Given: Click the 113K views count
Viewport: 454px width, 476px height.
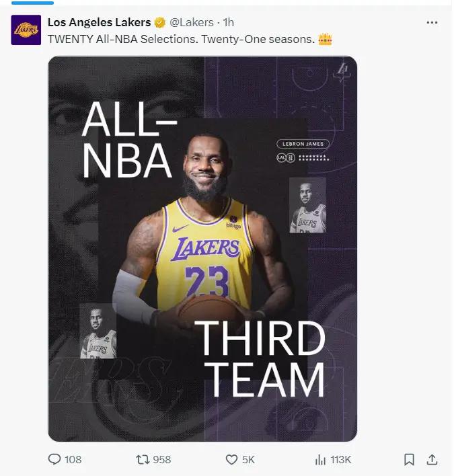Looking at the screenshot, I should point(341,459).
